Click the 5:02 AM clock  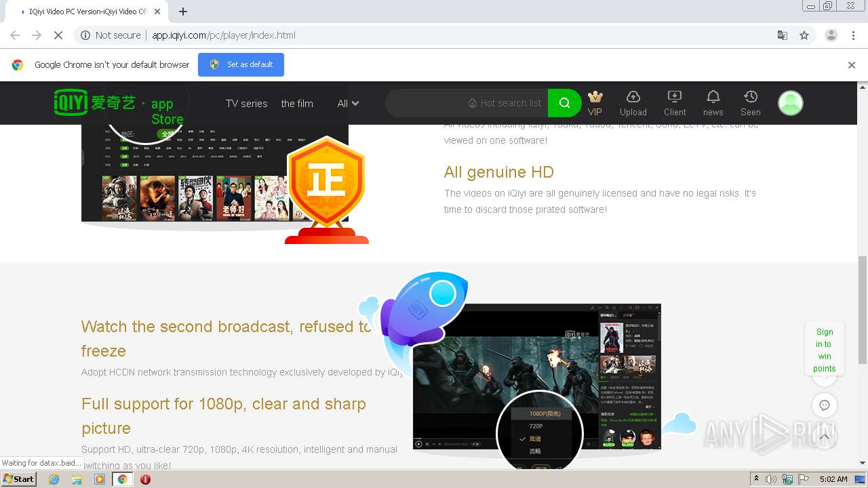pos(833,479)
